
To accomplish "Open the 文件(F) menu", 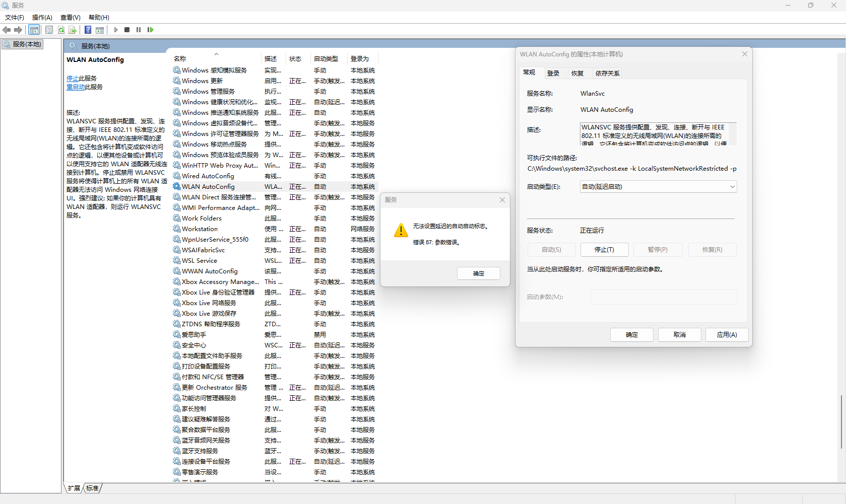I will [15, 18].
